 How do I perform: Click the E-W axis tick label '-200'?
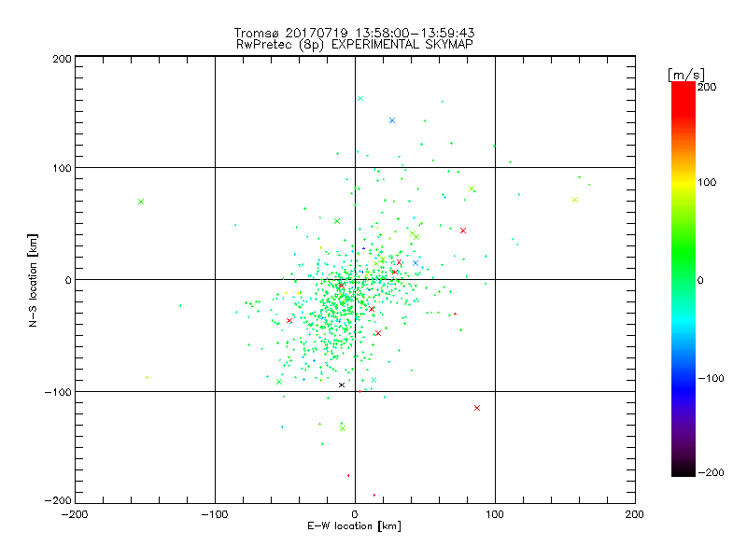pos(75,514)
